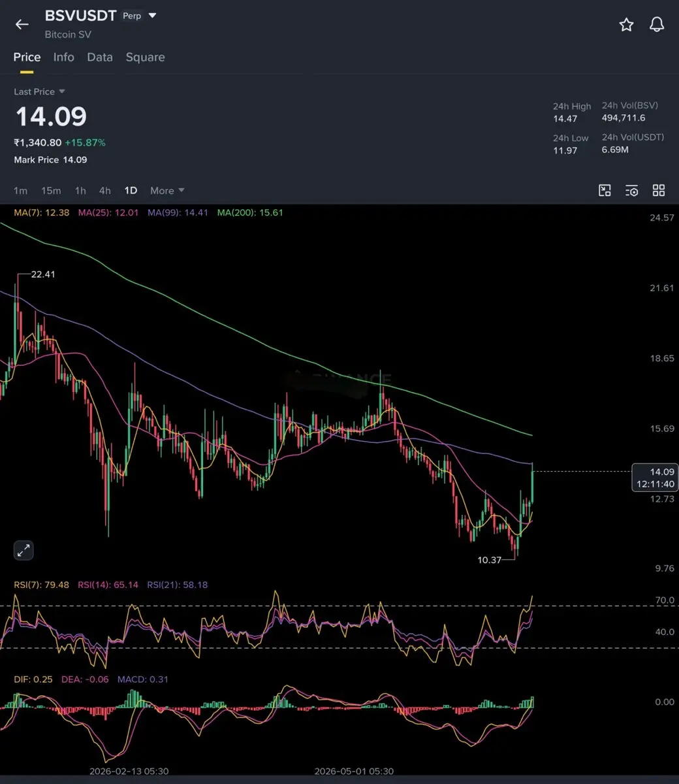Switch to the Data tab

(100, 57)
